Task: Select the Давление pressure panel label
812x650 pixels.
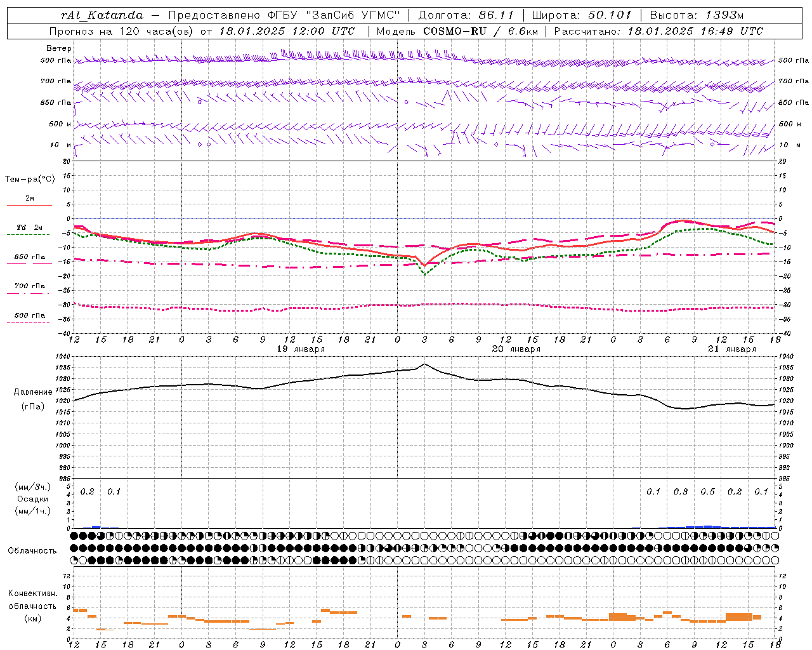Action: 33,392
